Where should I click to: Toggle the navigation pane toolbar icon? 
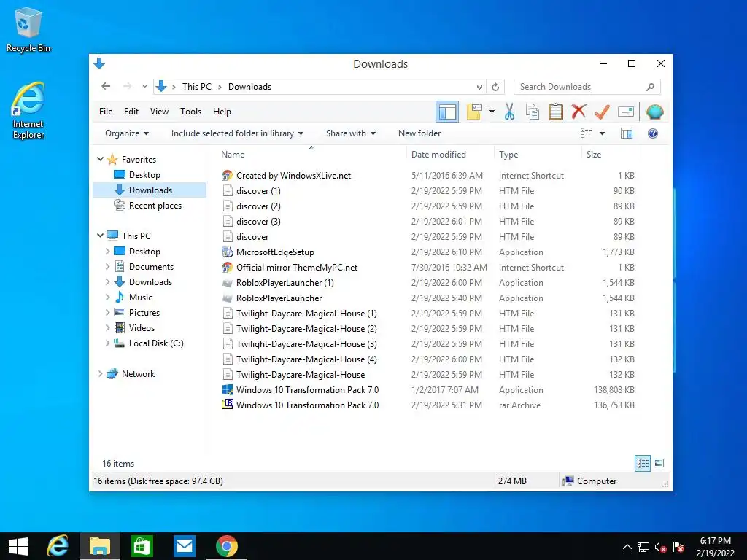[x=447, y=112]
